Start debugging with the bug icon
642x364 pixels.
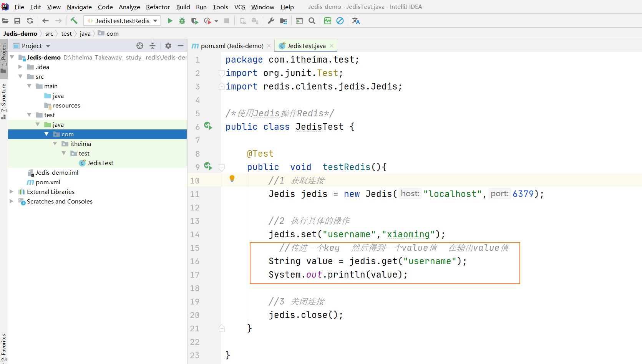182,21
